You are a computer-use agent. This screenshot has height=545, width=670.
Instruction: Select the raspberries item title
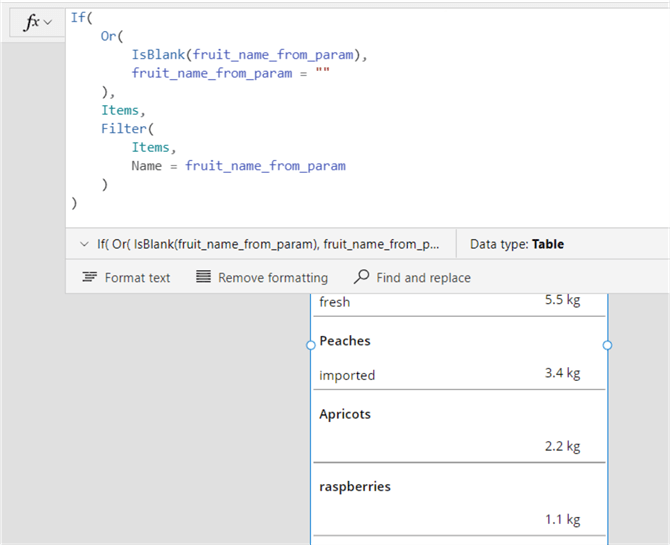(355, 487)
